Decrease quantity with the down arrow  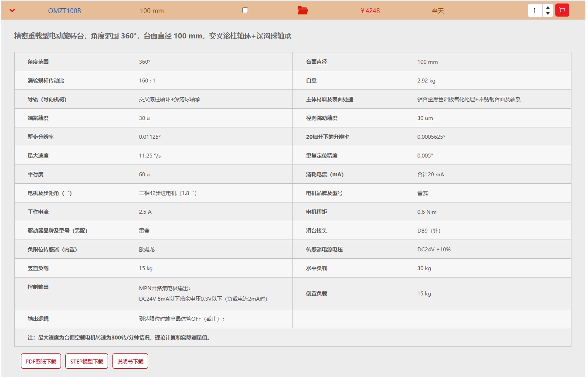pos(547,14)
